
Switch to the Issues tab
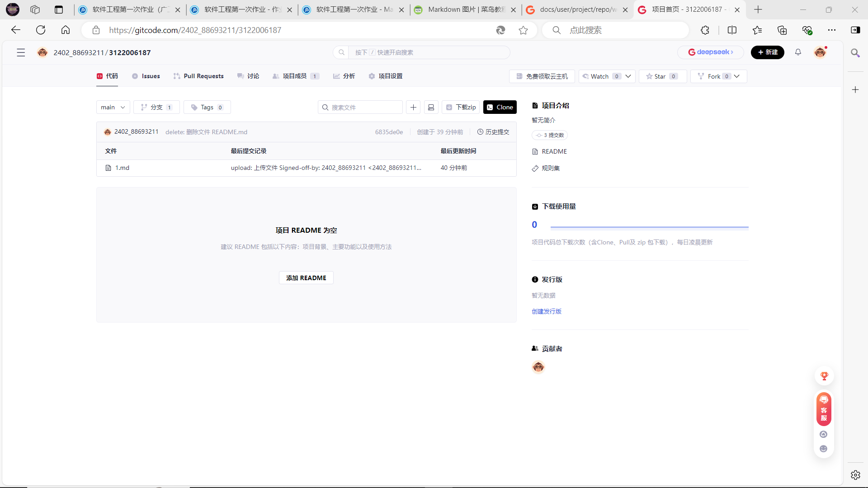(x=146, y=76)
